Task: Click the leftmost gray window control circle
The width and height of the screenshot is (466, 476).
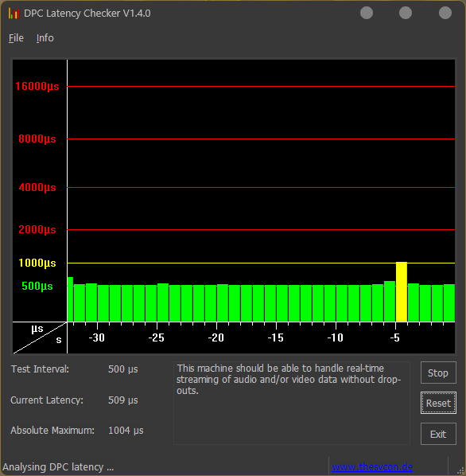Action: click(x=367, y=13)
